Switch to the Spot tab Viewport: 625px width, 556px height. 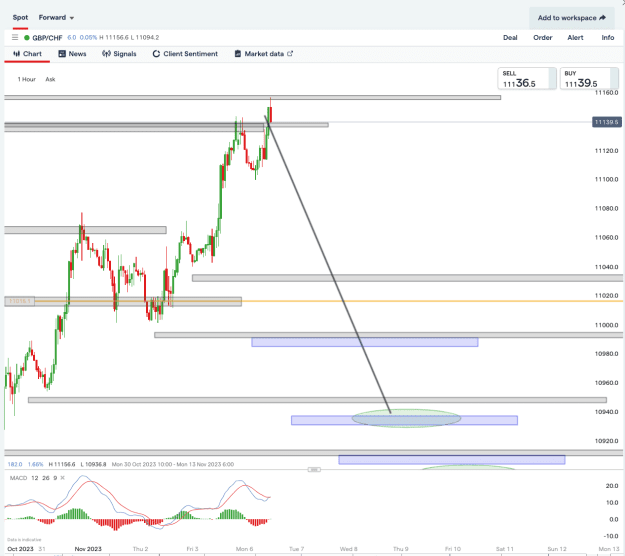(x=20, y=18)
